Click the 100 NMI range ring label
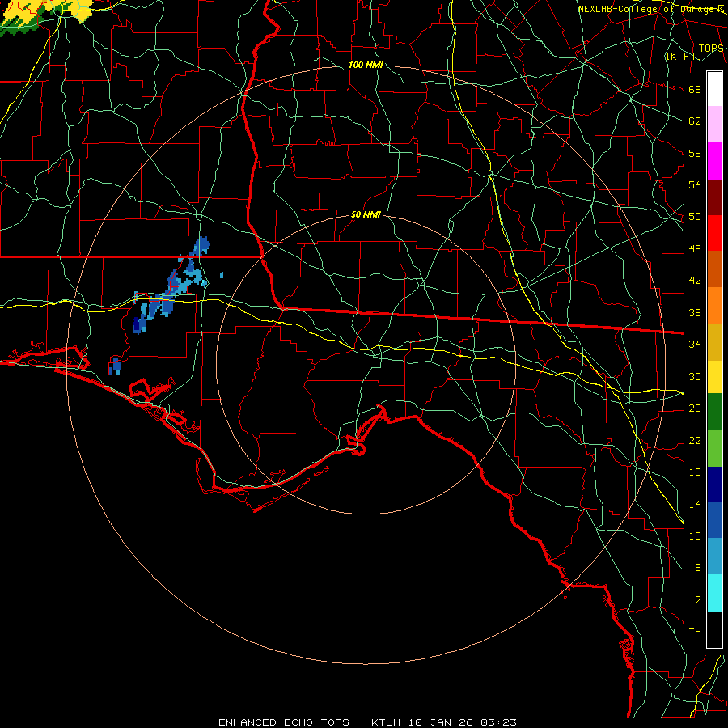The image size is (728, 728). point(366,65)
